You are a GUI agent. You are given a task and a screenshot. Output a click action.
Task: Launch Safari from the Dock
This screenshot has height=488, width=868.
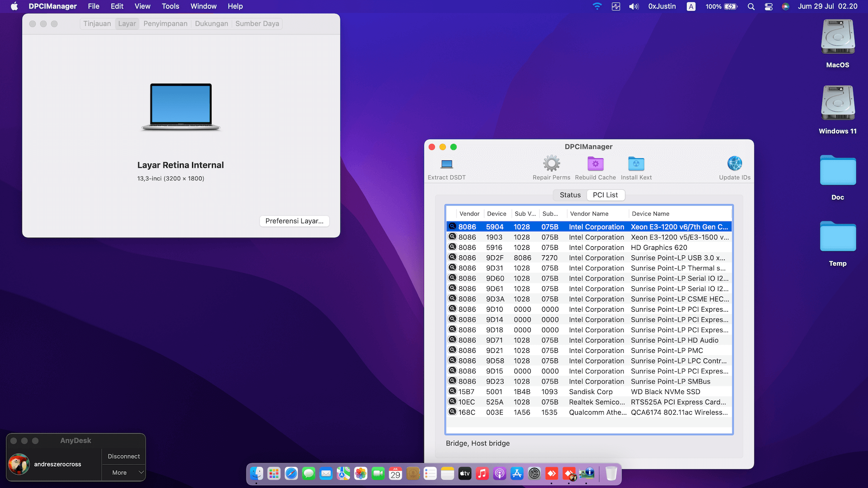tap(291, 473)
